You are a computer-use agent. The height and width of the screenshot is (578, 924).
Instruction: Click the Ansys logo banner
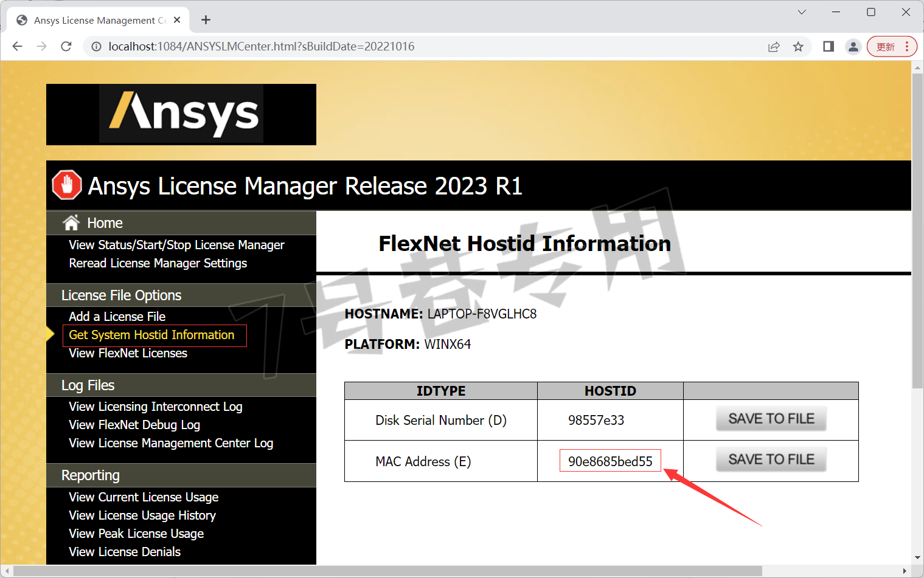click(x=181, y=114)
